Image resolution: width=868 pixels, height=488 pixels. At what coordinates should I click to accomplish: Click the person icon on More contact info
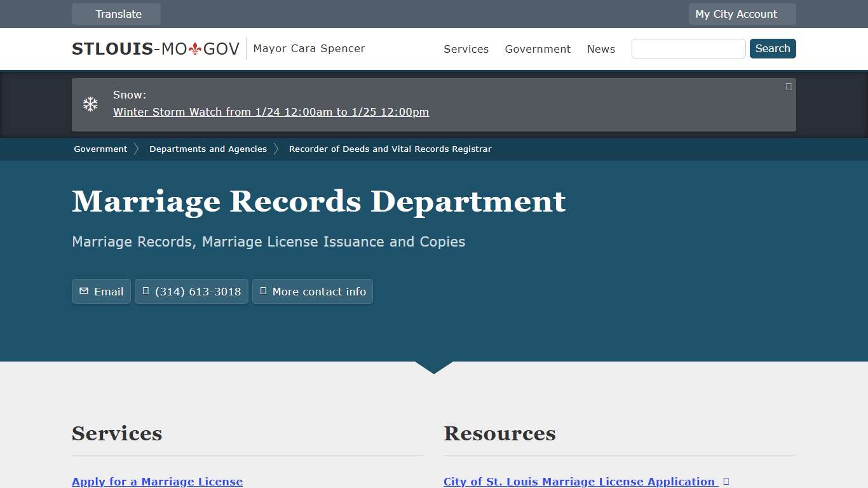263,291
